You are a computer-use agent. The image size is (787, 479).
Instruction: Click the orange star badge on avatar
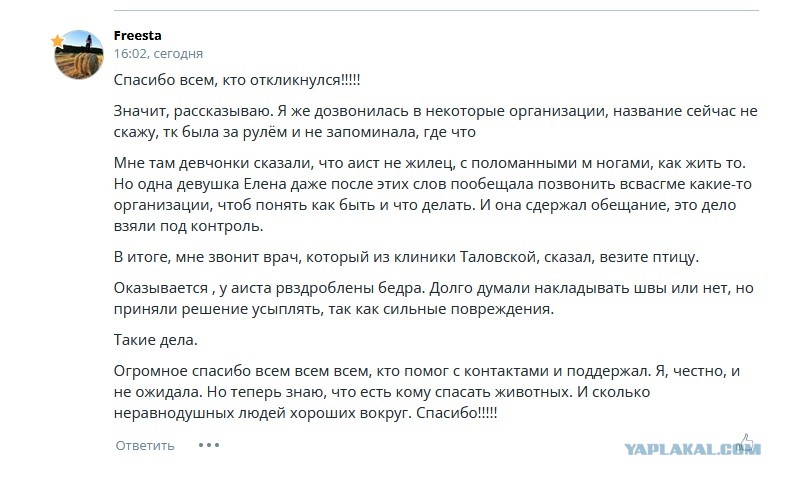tap(58, 41)
